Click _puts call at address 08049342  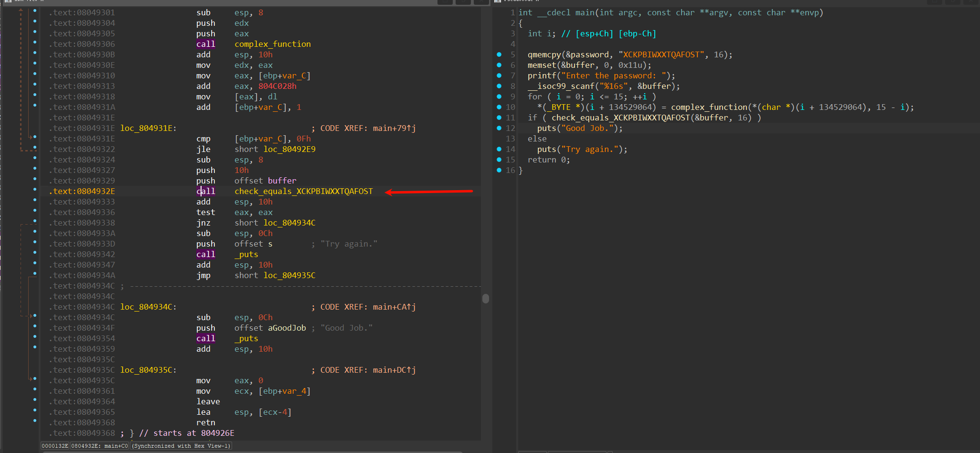point(246,254)
